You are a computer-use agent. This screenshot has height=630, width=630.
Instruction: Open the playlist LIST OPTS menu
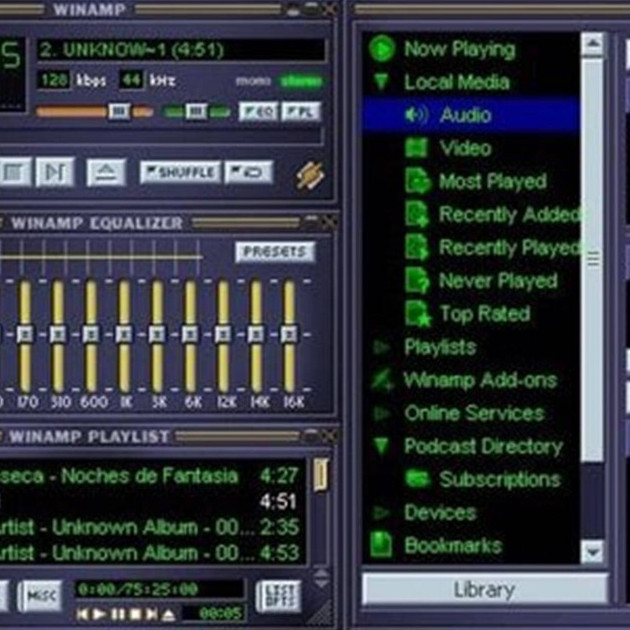278,596
